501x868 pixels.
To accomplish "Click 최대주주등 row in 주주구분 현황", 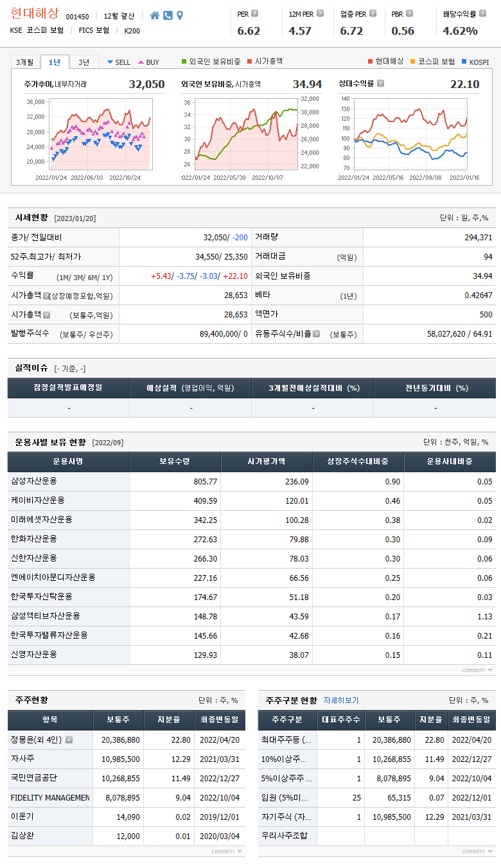I will point(377,740).
